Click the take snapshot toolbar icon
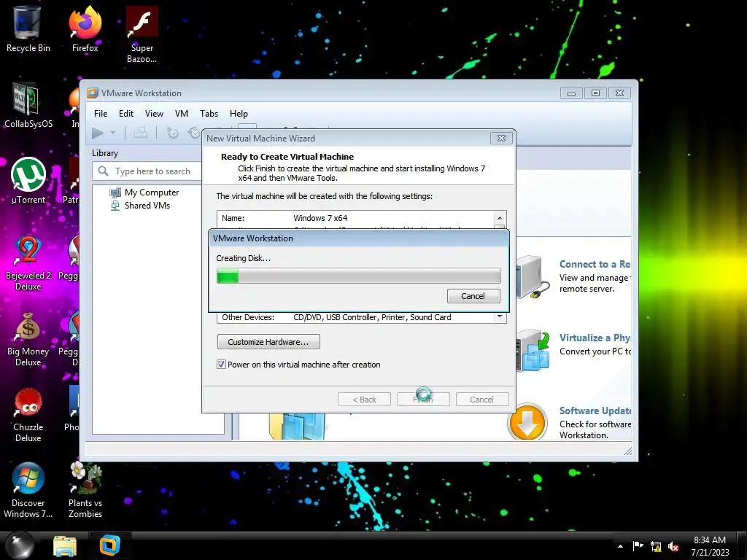Image resolution: width=747 pixels, height=560 pixels. tap(172, 133)
